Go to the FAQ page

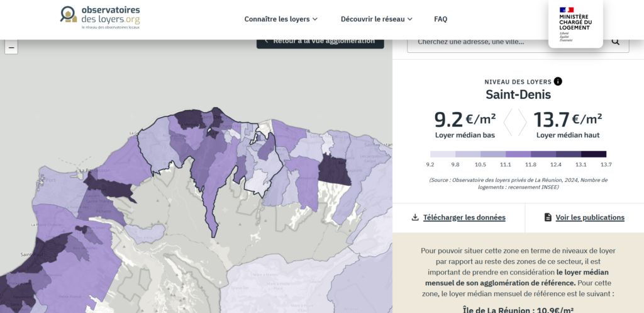(x=440, y=19)
